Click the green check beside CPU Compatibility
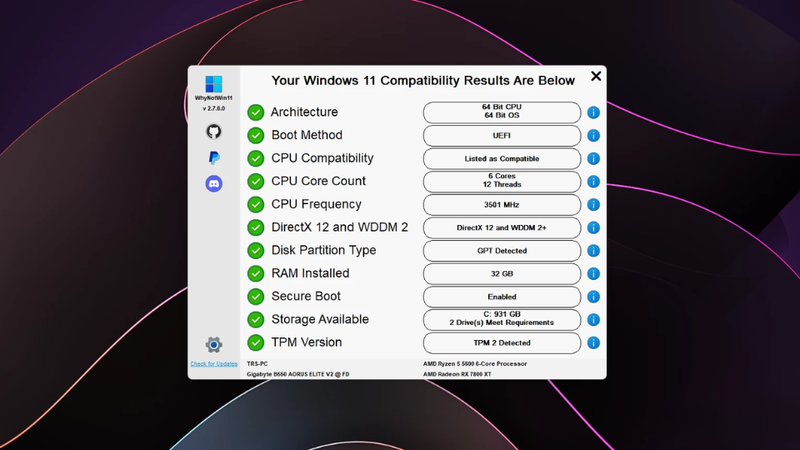The image size is (800, 450). [x=256, y=158]
